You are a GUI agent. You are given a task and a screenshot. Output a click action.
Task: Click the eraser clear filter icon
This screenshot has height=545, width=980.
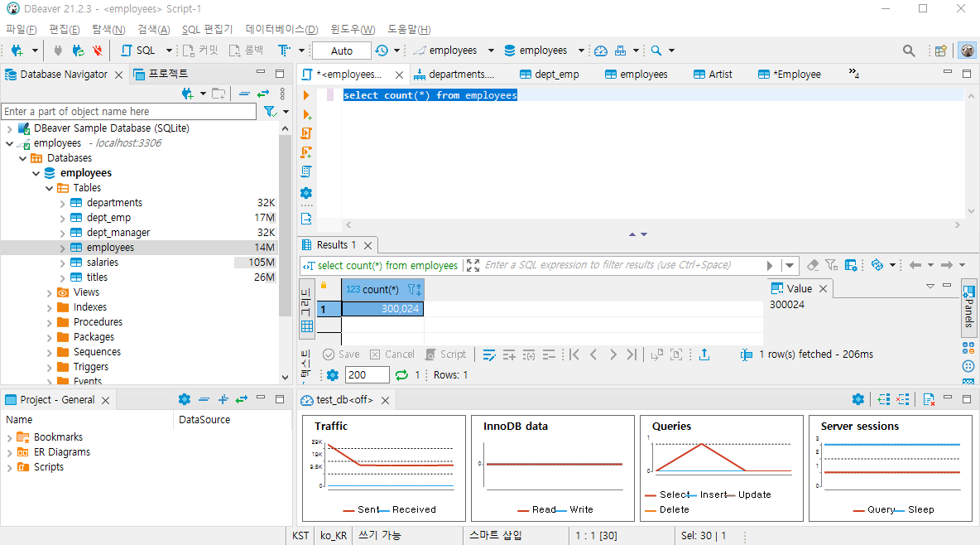813,265
